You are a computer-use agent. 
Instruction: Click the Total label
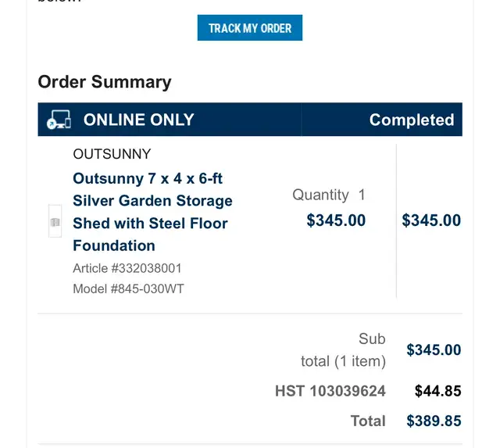tap(368, 421)
